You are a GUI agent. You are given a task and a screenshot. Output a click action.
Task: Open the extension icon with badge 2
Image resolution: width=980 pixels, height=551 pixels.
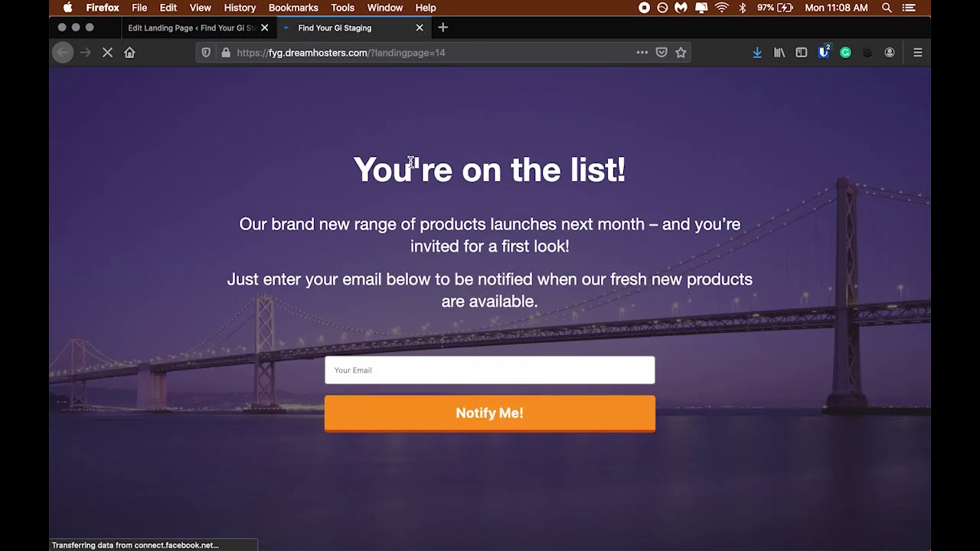click(x=824, y=52)
